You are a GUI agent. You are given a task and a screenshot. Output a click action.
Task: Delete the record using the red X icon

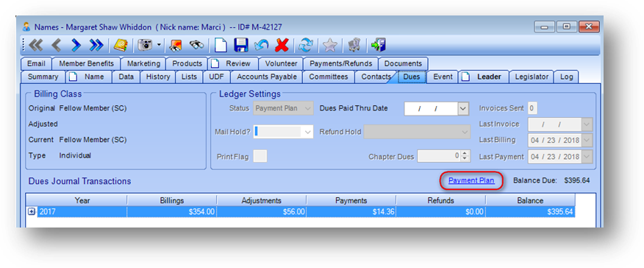[282, 45]
